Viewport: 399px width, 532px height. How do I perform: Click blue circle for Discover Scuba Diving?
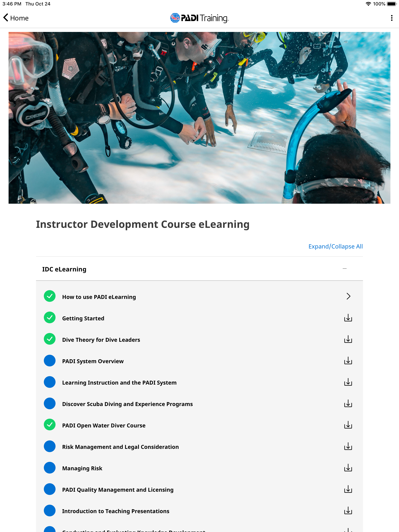pyautogui.click(x=49, y=403)
